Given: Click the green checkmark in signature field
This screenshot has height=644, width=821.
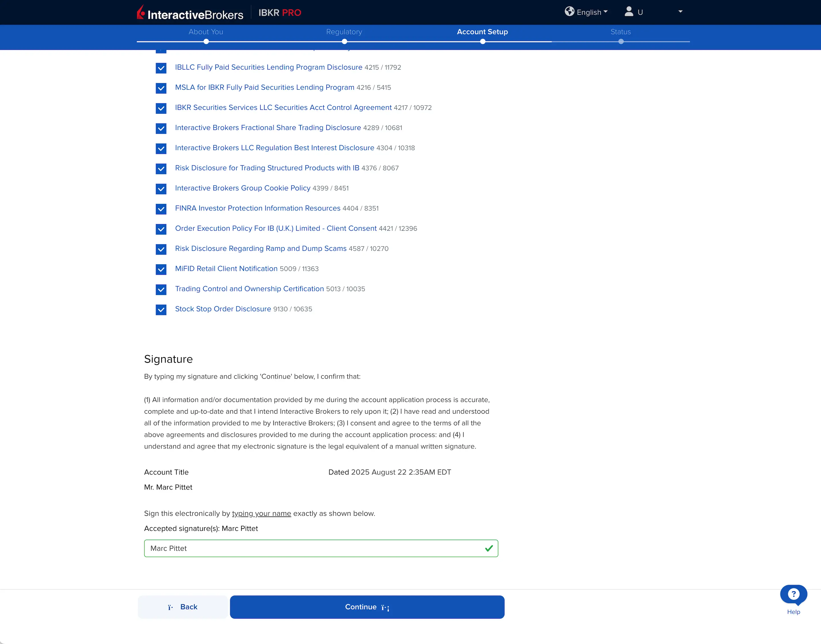Looking at the screenshot, I should click(489, 548).
